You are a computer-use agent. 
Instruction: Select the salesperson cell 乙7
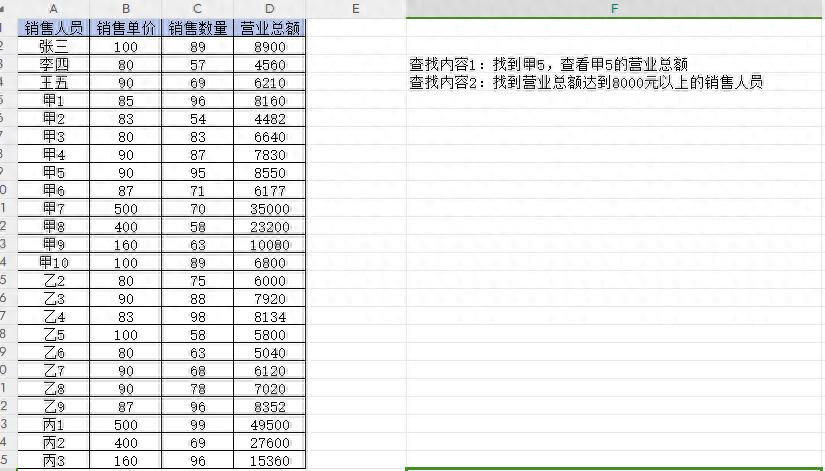54,370
